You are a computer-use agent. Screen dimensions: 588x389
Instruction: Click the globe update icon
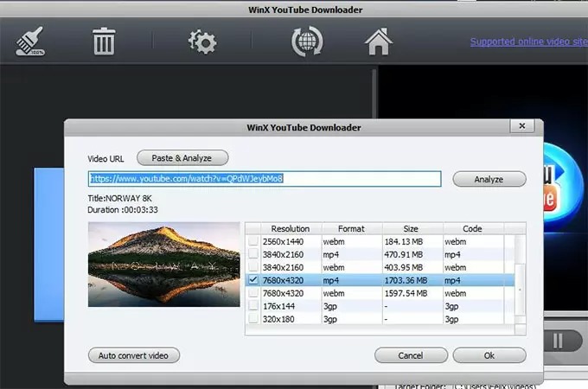(x=307, y=41)
